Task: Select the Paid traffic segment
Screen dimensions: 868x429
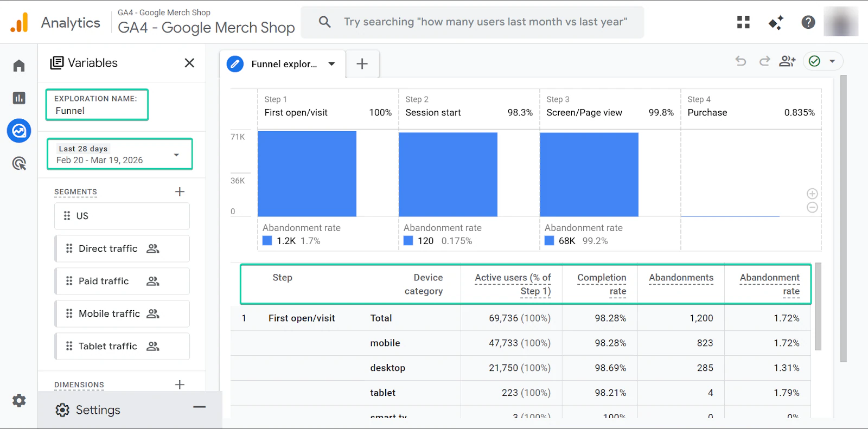Action: (x=122, y=281)
